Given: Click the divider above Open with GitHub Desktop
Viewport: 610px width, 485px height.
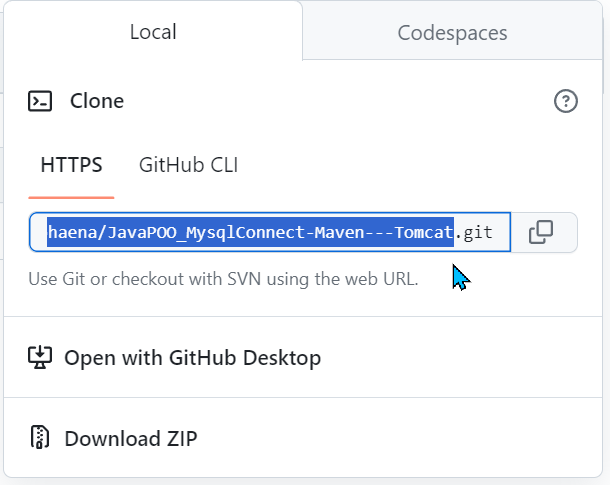Looking at the screenshot, I should 305,317.
